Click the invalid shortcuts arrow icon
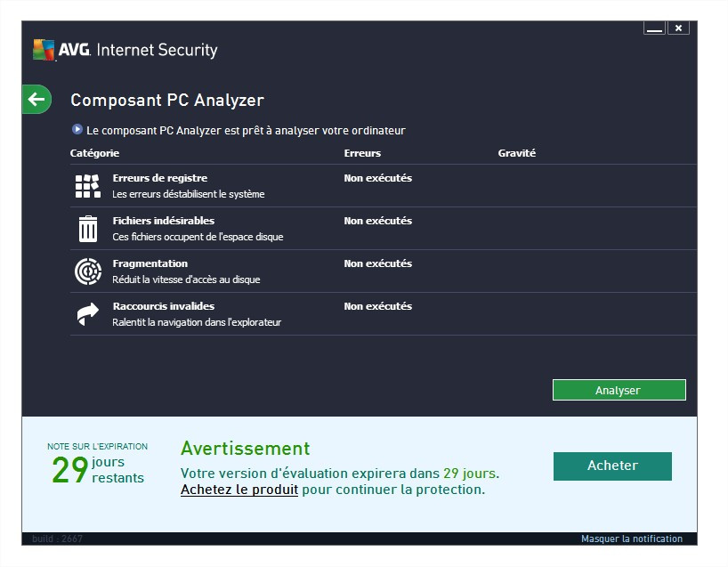728x567 pixels. pos(87,313)
